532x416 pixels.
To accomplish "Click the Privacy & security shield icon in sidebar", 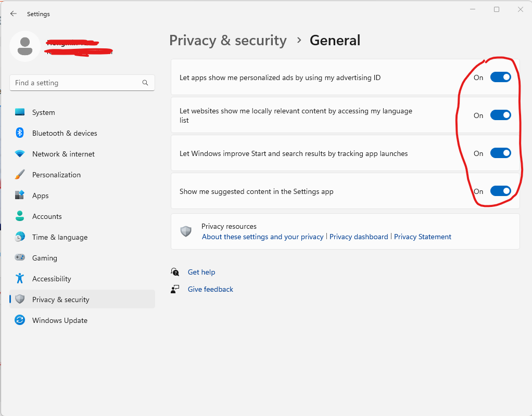I will click(20, 299).
